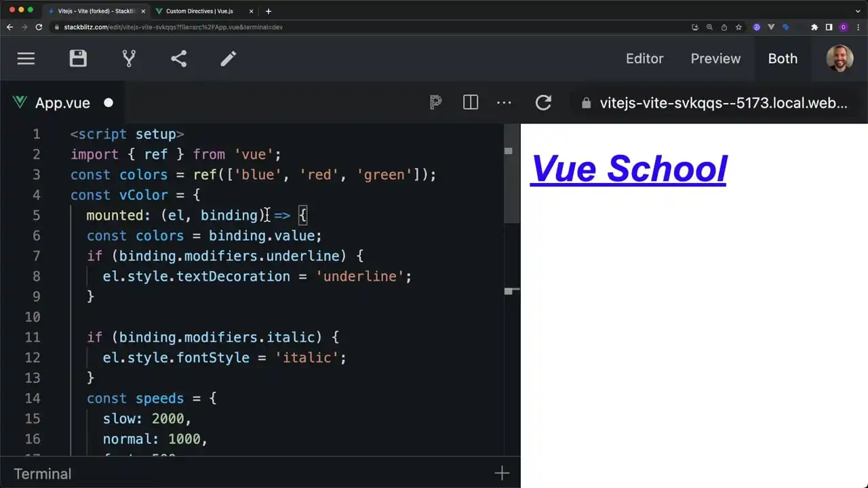Click the preview URL lock icon

coord(587,103)
